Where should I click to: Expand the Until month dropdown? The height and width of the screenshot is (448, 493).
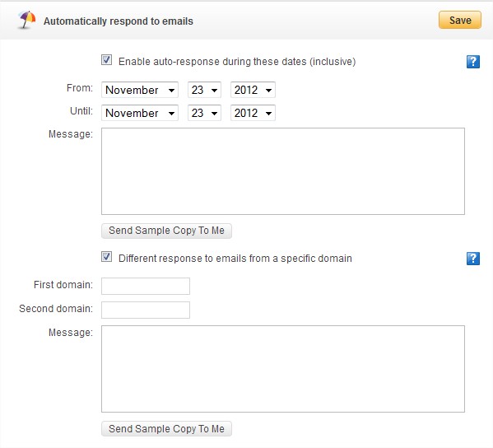pos(140,113)
